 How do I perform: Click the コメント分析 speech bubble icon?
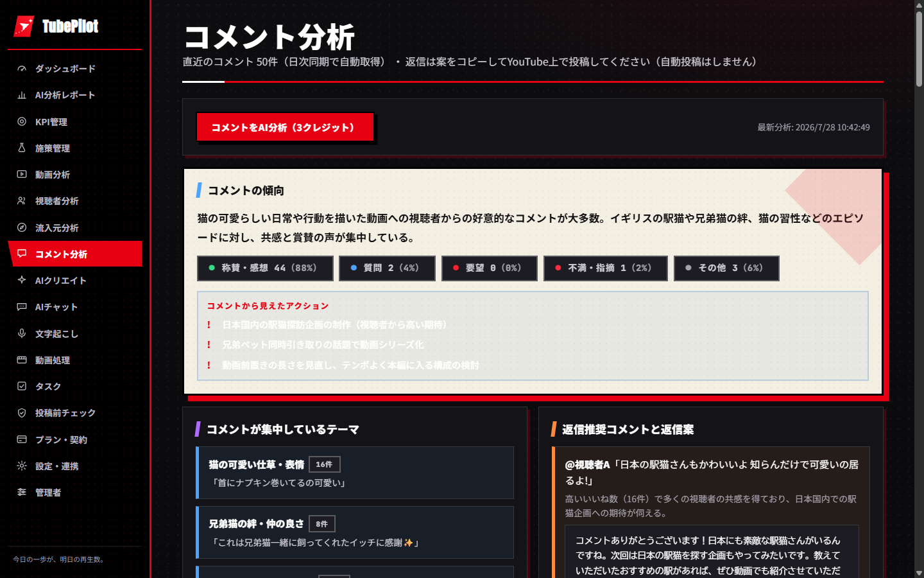pyautogui.click(x=22, y=254)
